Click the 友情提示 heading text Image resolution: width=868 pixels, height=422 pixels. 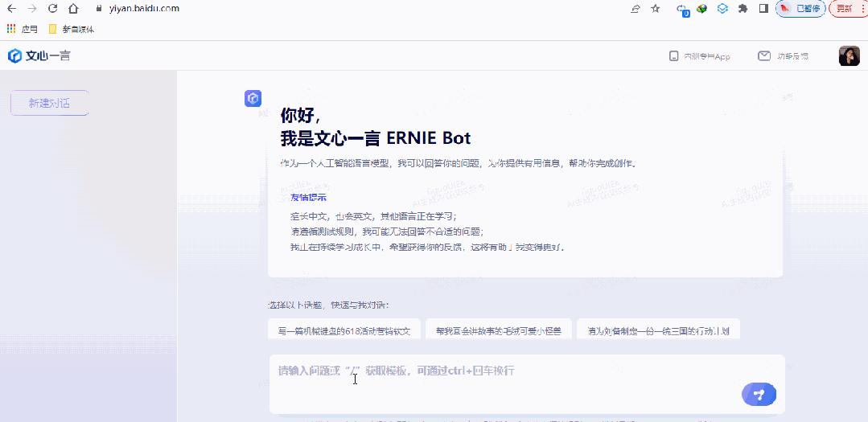308,198
